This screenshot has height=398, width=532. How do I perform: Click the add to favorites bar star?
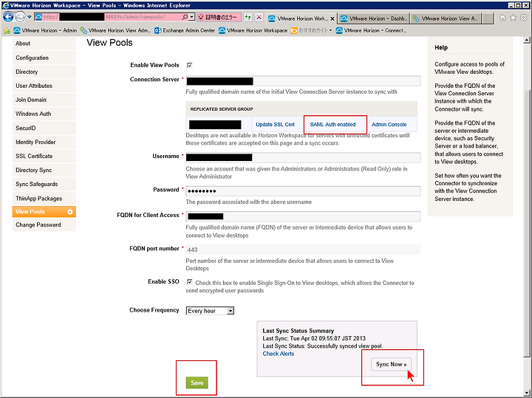[7, 31]
